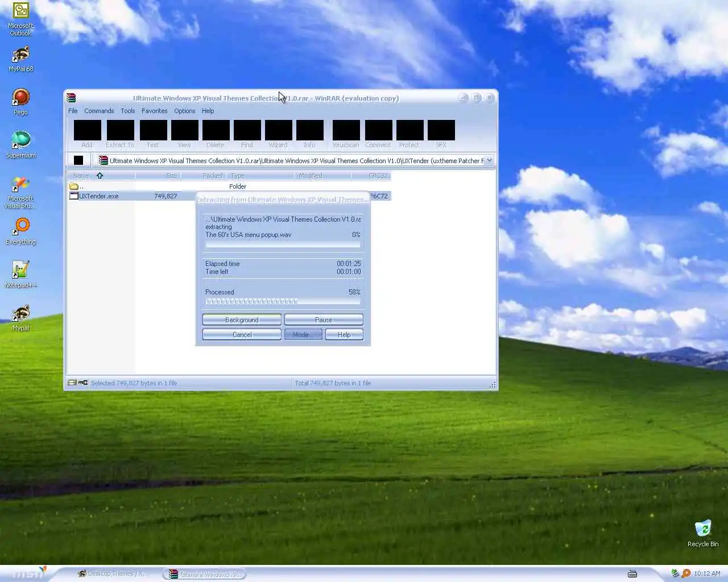Viewport: 728px width, 582px height.
Task: Select the Recycle Bin icon
Action: coord(703,533)
